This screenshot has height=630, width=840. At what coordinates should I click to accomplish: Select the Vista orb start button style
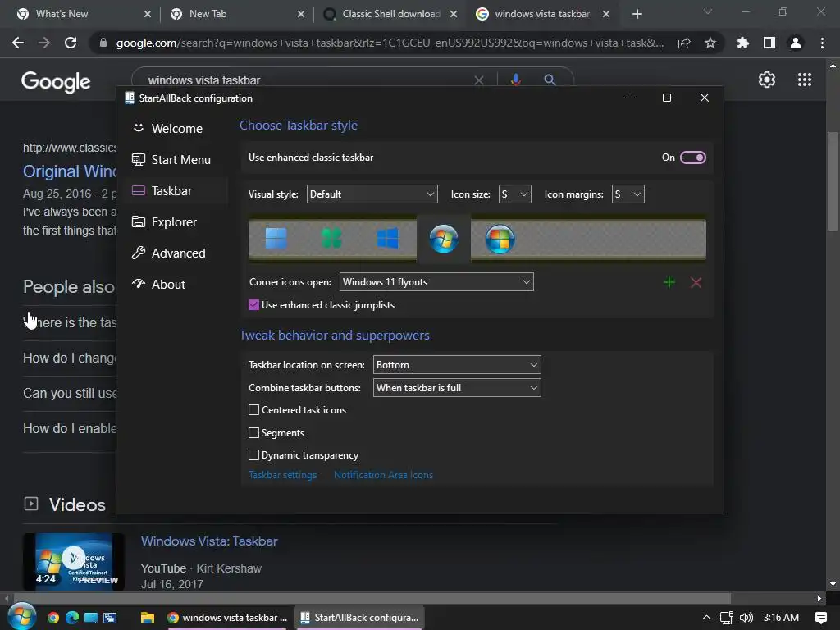[x=500, y=239]
